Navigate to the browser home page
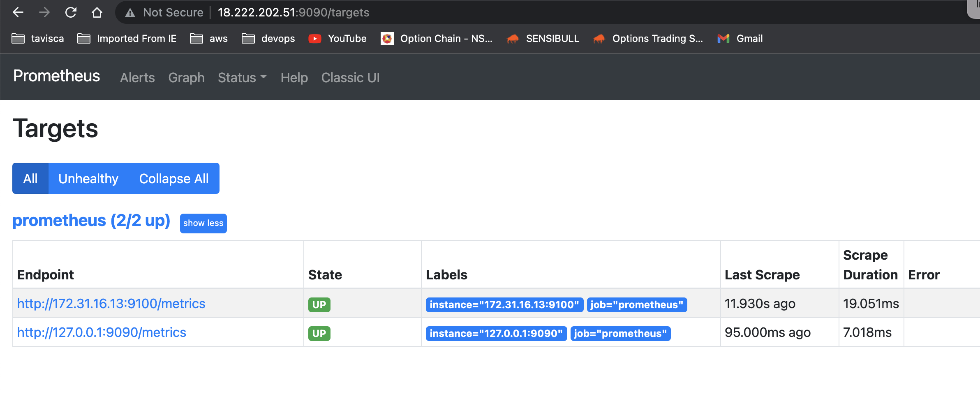This screenshot has height=401, width=980. pos(97,13)
